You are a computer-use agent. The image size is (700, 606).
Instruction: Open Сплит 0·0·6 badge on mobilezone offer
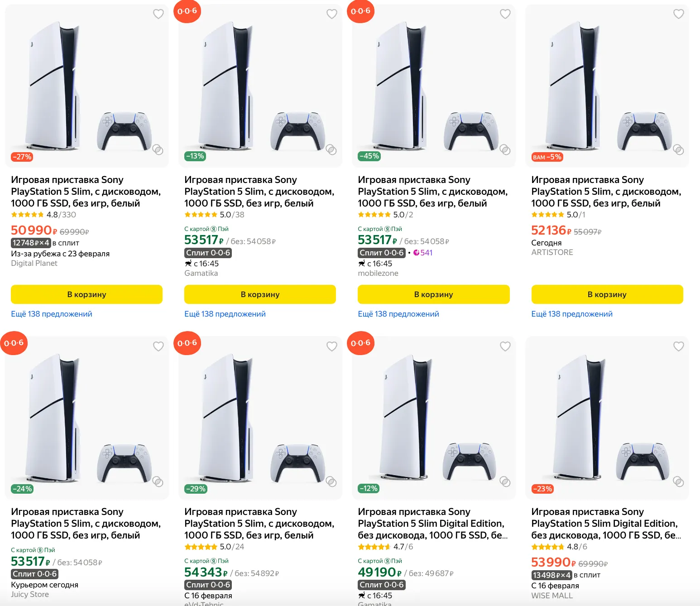[x=381, y=253]
